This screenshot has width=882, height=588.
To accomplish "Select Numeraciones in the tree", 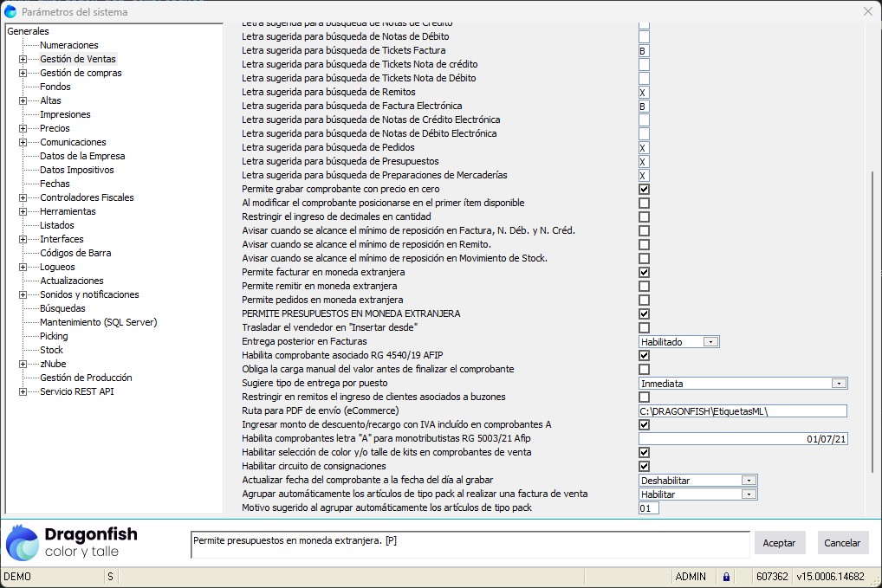I will [69, 45].
